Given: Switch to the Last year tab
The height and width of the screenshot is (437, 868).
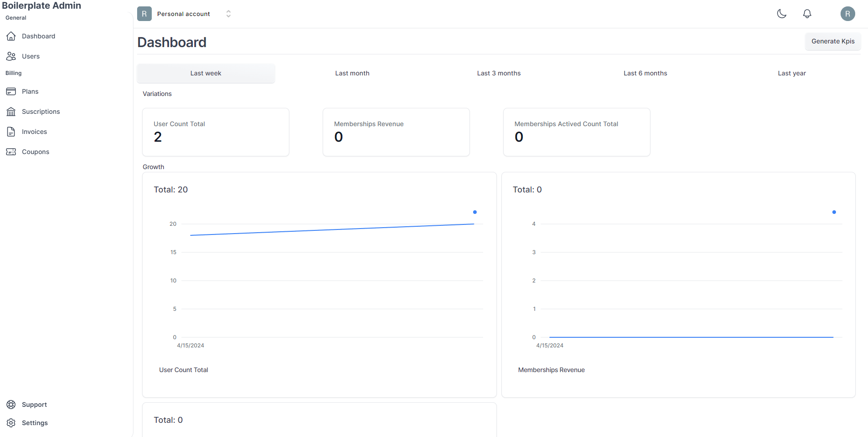Looking at the screenshot, I should [x=792, y=73].
